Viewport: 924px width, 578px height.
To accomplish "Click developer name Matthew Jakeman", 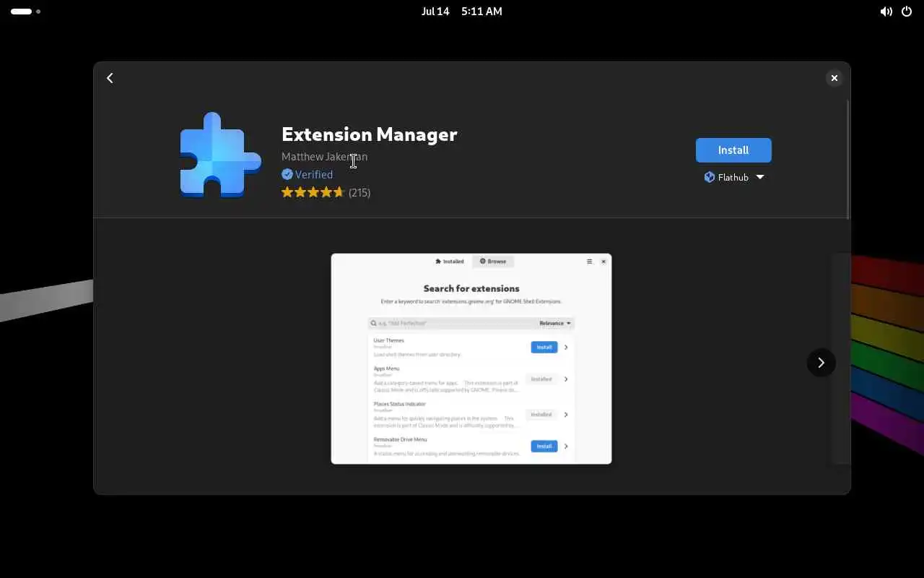I will 324,156.
